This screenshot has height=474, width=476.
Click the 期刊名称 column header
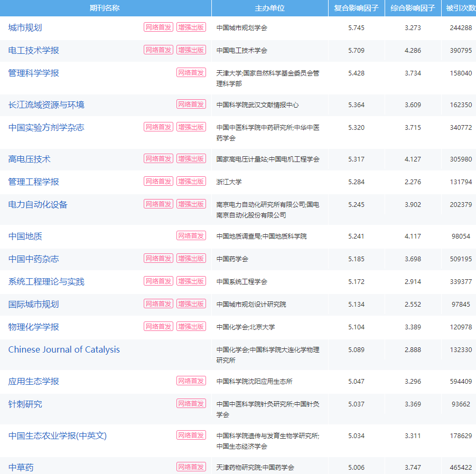coord(105,8)
